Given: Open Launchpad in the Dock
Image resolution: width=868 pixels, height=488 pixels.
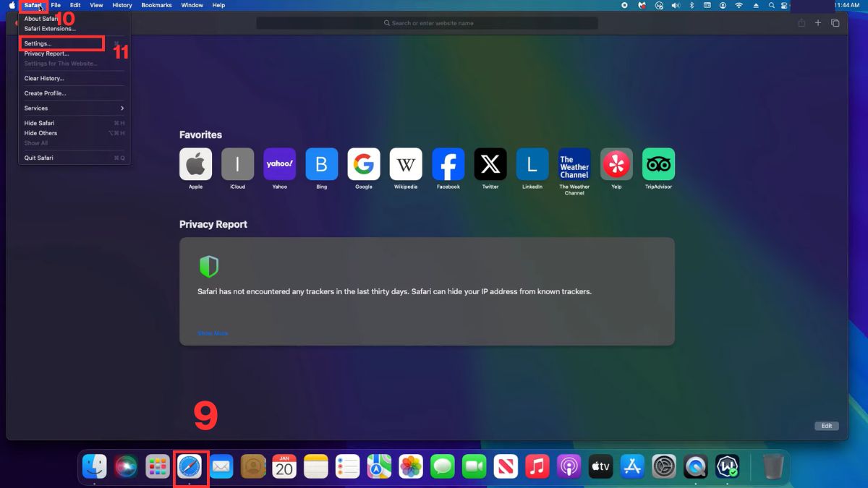Looking at the screenshot, I should 158,467.
